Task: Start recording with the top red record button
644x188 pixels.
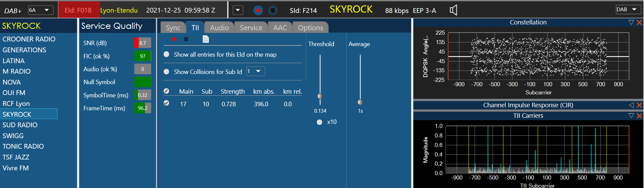Action: (258, 11)
